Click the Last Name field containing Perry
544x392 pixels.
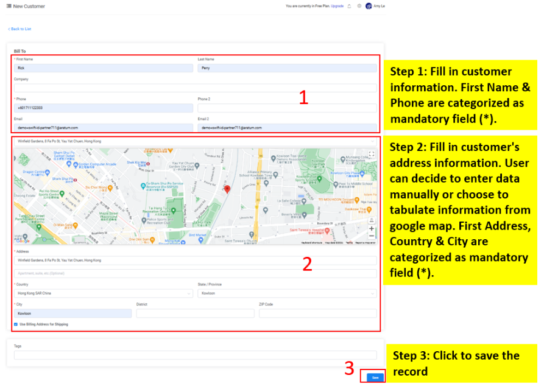[288, 68]
